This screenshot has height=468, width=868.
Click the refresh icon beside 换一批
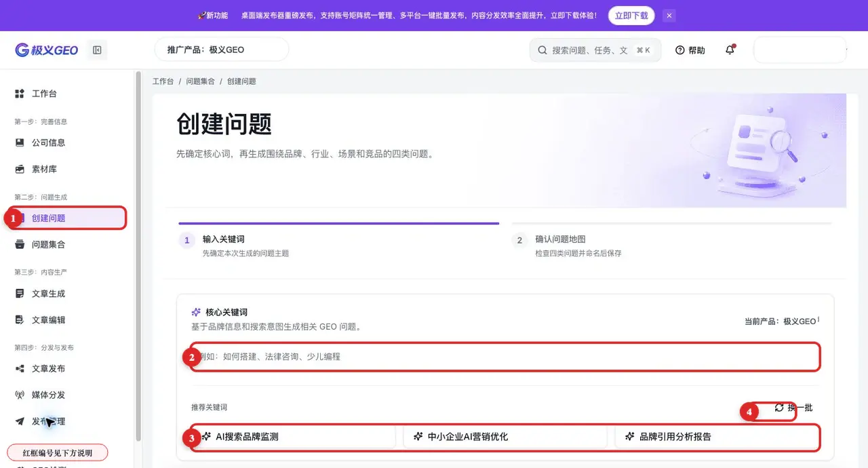click(779, 408)
